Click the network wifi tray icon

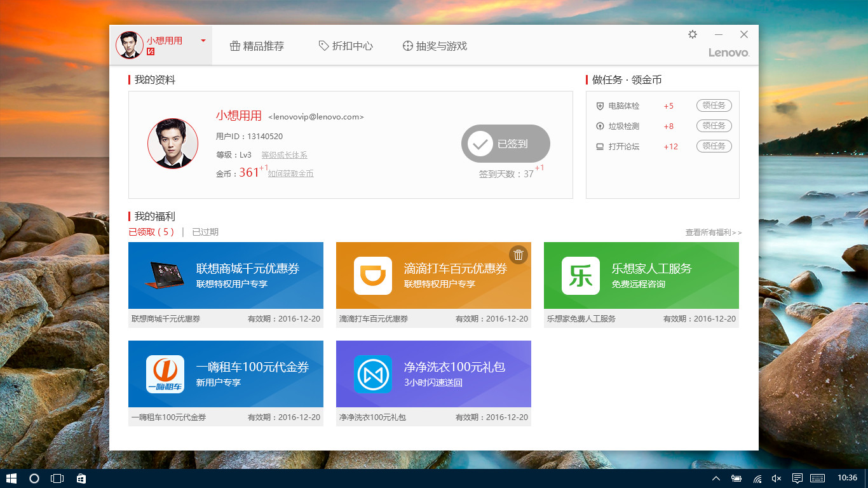coord(757,478)
